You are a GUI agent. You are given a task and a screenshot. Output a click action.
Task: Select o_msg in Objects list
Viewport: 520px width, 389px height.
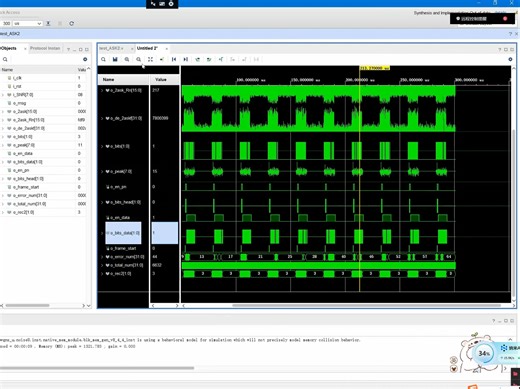click(x=19, y=103)
